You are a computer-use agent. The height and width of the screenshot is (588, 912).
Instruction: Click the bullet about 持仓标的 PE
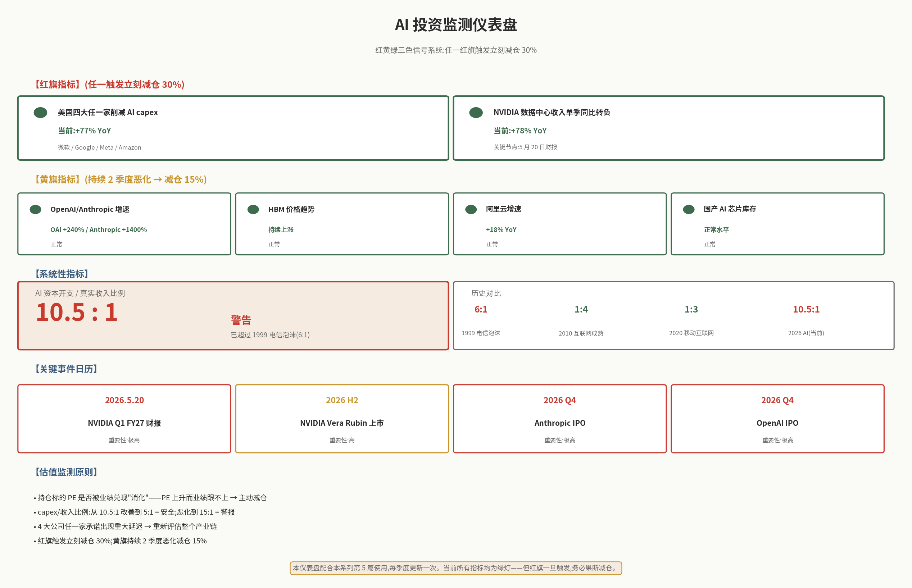pos(150,497)
